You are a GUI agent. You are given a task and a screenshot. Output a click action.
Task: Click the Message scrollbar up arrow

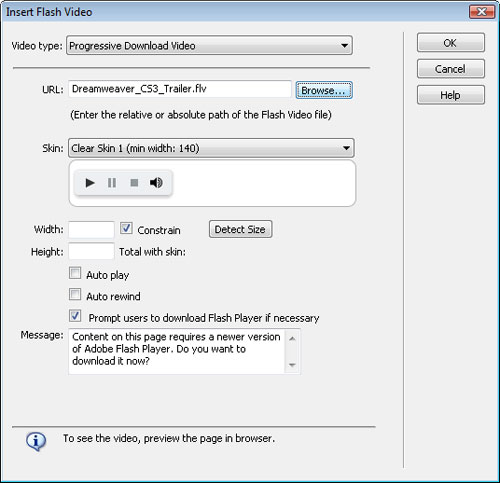tap(292, 339)
